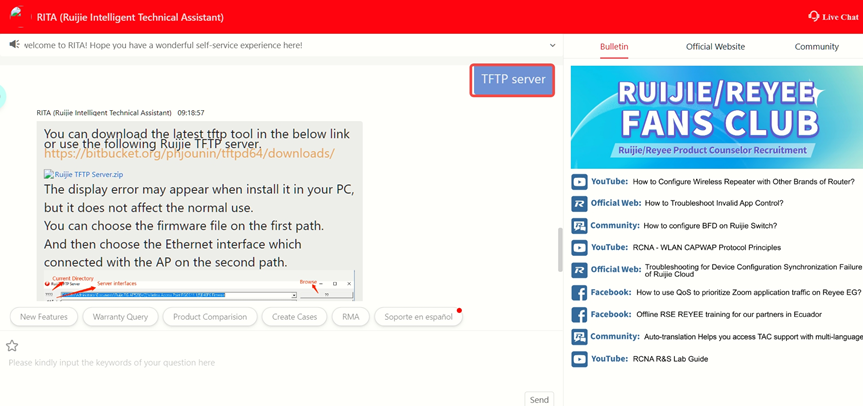
Task: Click the RMA quick button
Action: (x=351, y=317)
